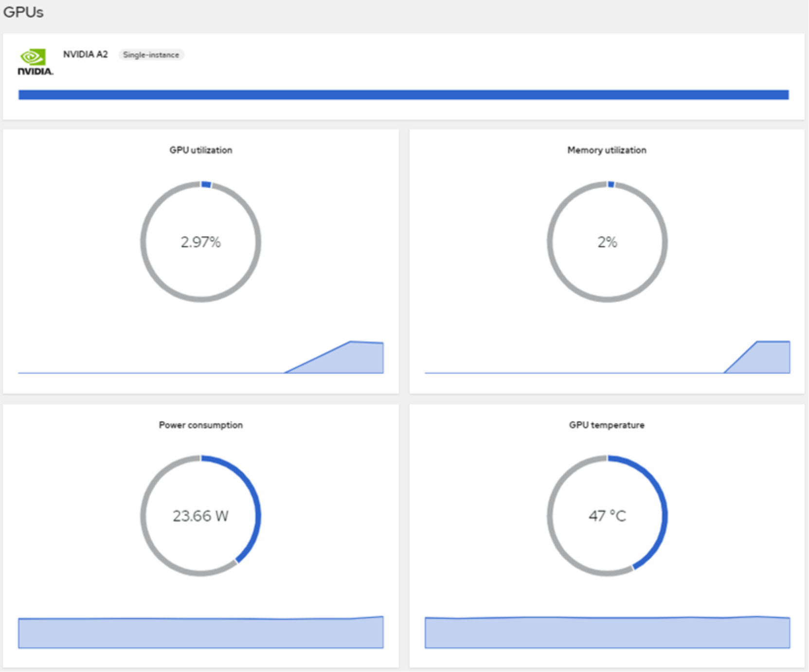809x672 pixels.
Task: Click the GPU utilization sparkline graph
Action: [201, 357]
